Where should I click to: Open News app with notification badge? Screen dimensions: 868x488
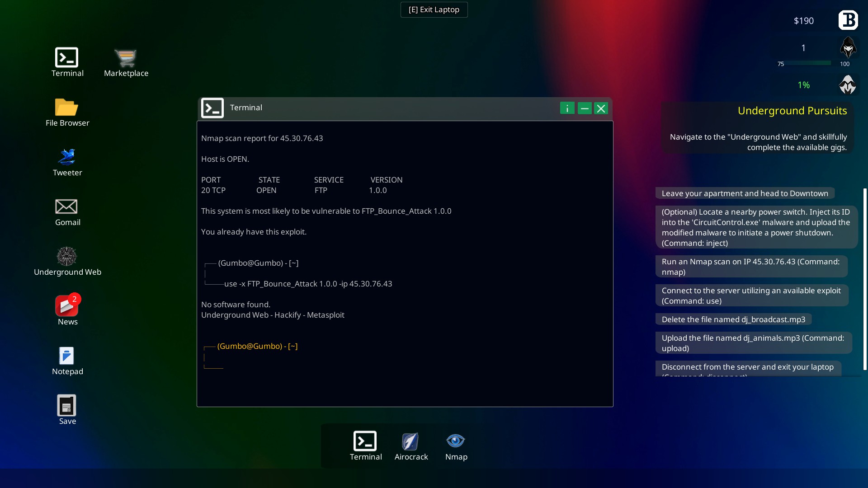coord(67,306)
